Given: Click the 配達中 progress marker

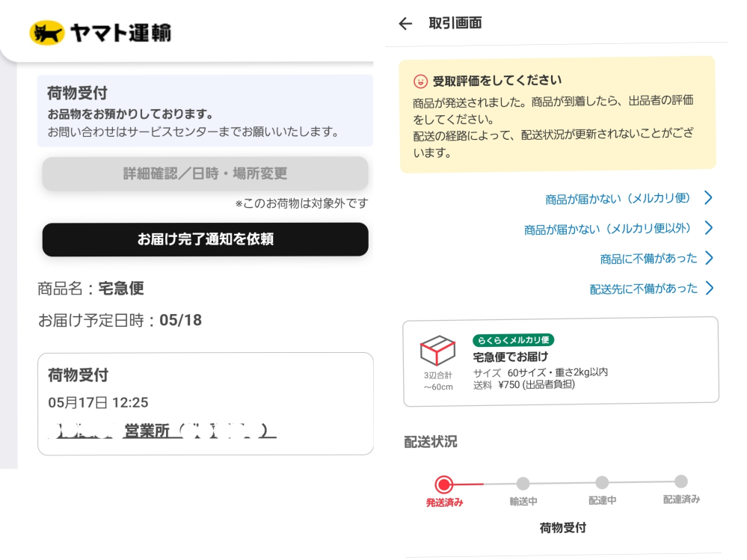Looking at the screenshot, I should (602, 482).
